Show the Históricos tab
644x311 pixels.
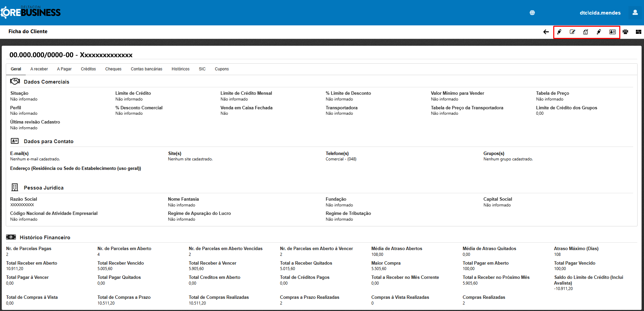click(180, 69)
